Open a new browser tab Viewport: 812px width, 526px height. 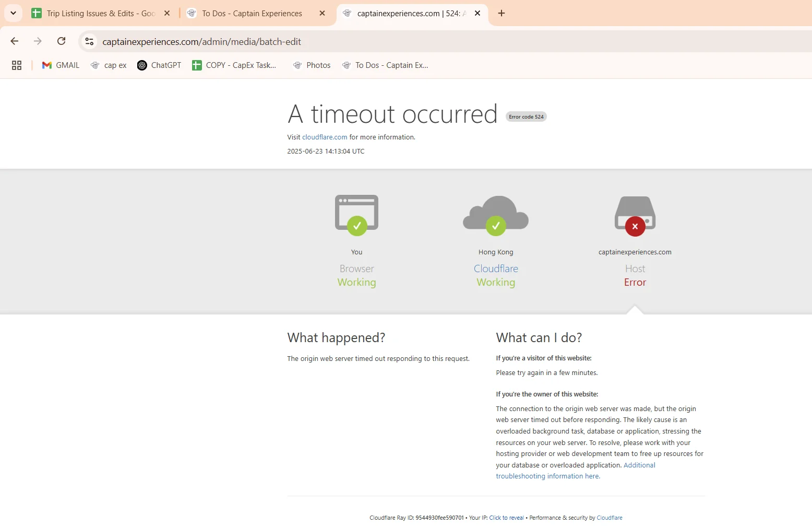pyautogui.click(x=501, y=13)
